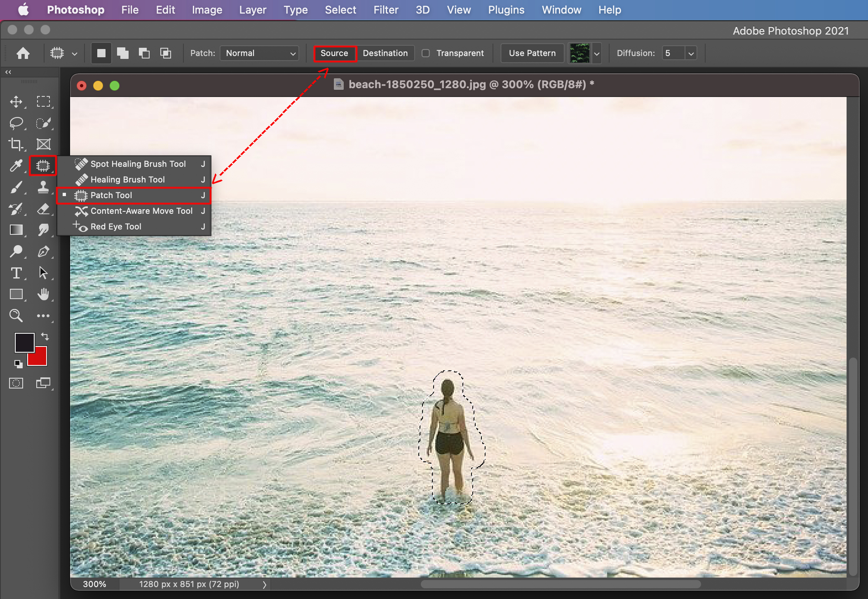Screen dimensions: 868x599
Task: Click the Destination button
Action: click(x=385, y=53)
